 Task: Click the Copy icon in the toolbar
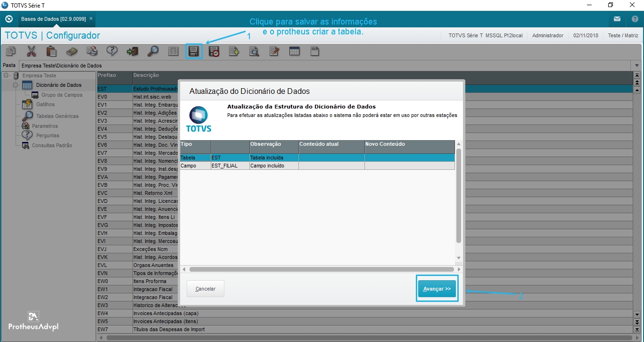point(10,51)
